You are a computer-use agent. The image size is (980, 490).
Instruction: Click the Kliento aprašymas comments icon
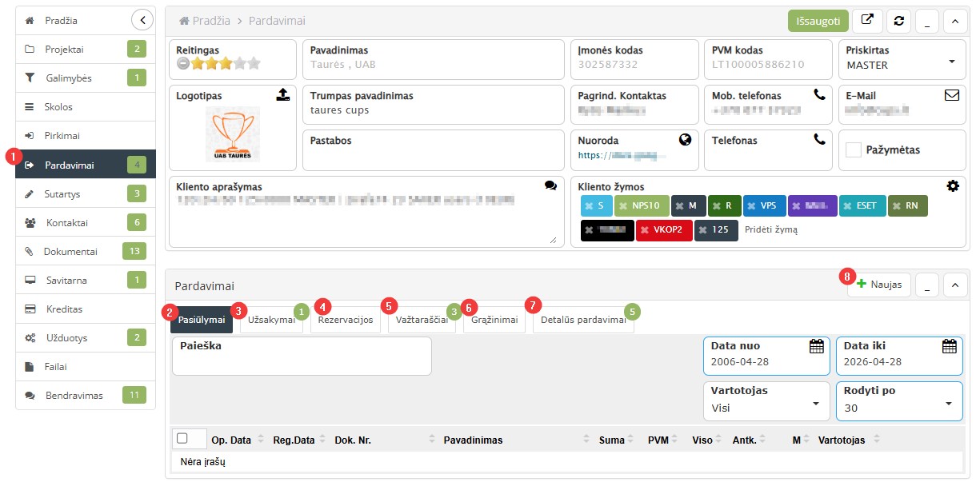pos(550,185)
